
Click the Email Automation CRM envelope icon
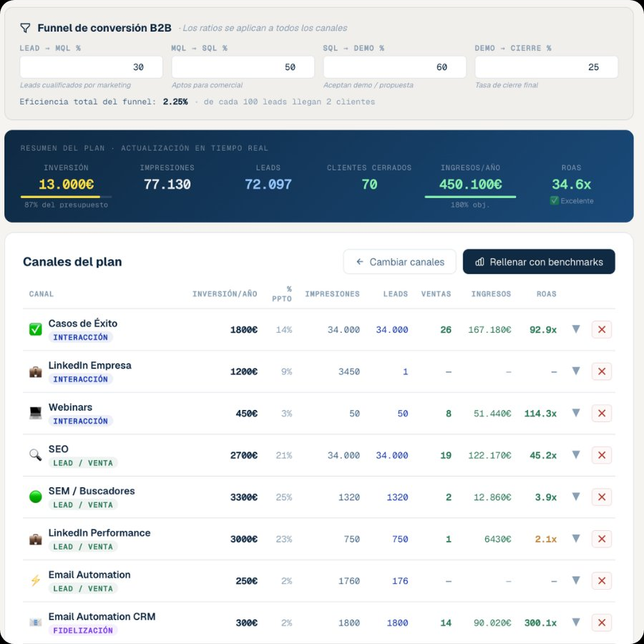[x=35, y=623]
